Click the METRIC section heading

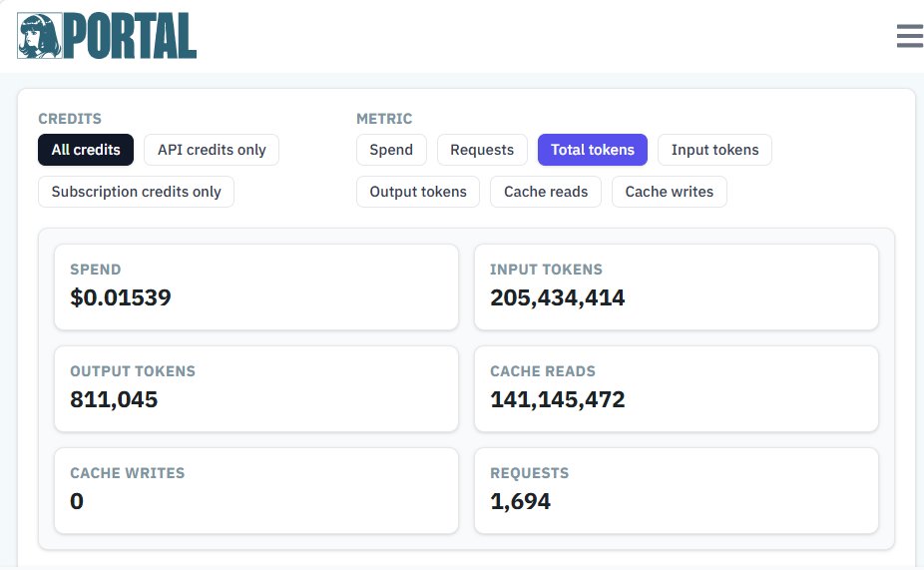(x=384, y=119)
